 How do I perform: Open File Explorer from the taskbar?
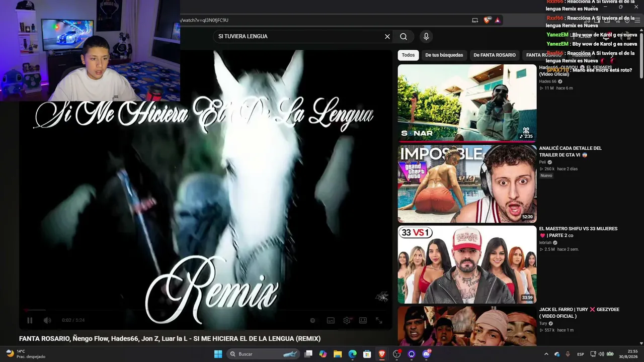pos(338,354)
